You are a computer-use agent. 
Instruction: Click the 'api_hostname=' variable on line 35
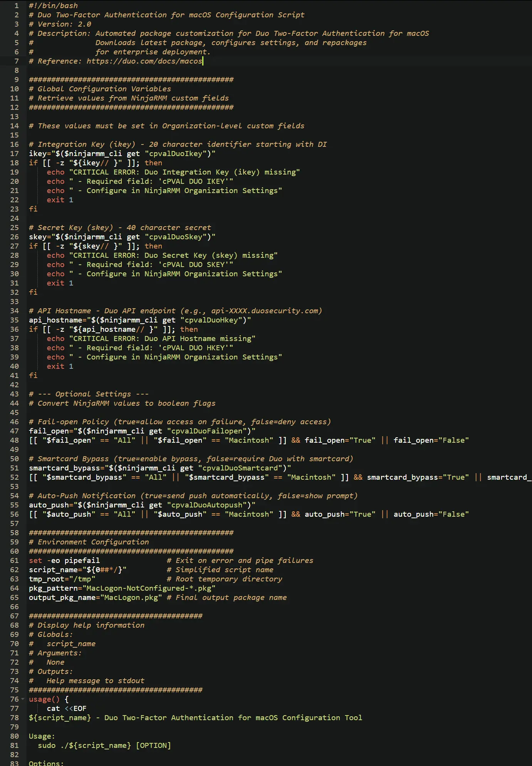[58, 320]
